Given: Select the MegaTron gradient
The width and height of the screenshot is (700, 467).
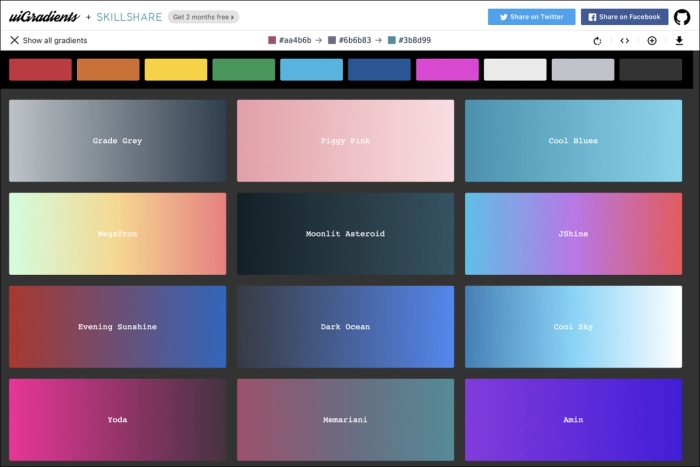Looking at the screenshot, I should [117, 234].
